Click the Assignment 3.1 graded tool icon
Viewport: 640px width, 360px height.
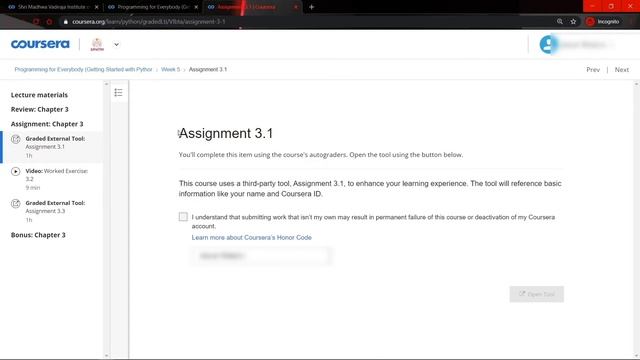click(16, 139)
